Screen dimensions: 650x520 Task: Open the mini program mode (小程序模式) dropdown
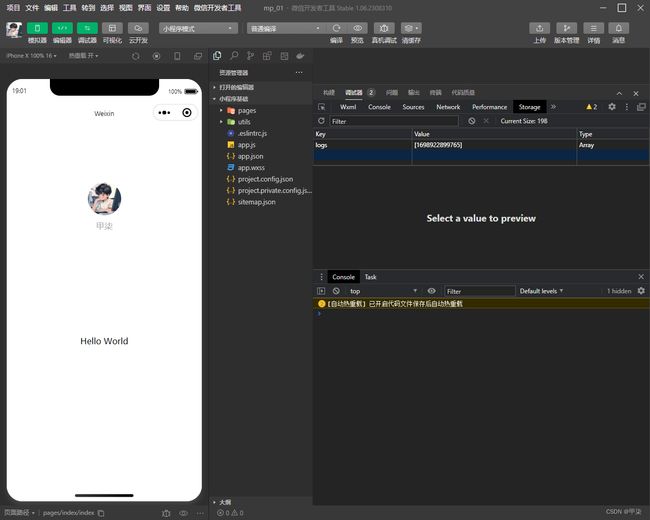point(198,28)
